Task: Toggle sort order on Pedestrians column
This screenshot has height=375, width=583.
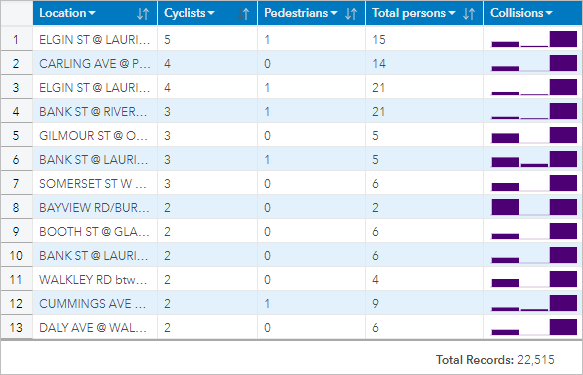Action: click(351, 14)
